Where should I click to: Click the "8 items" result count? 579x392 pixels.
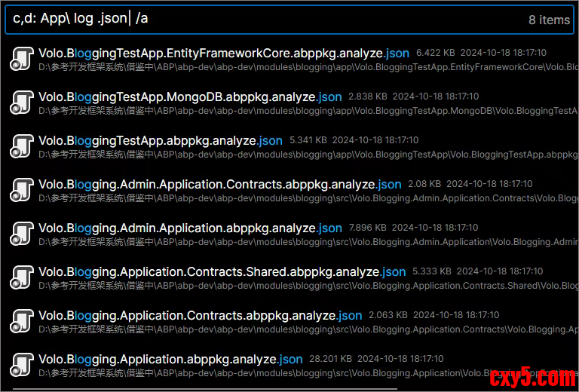[x=549, y=20]
